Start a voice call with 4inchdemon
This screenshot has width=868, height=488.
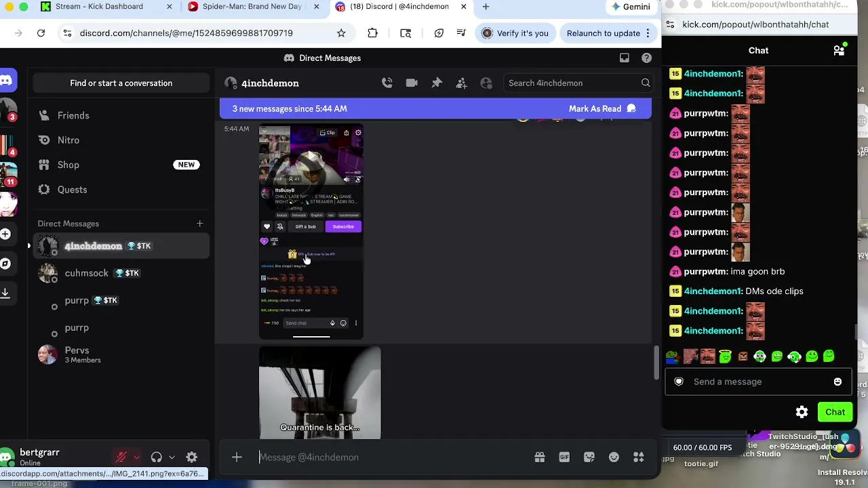click(x=387, y=83)
